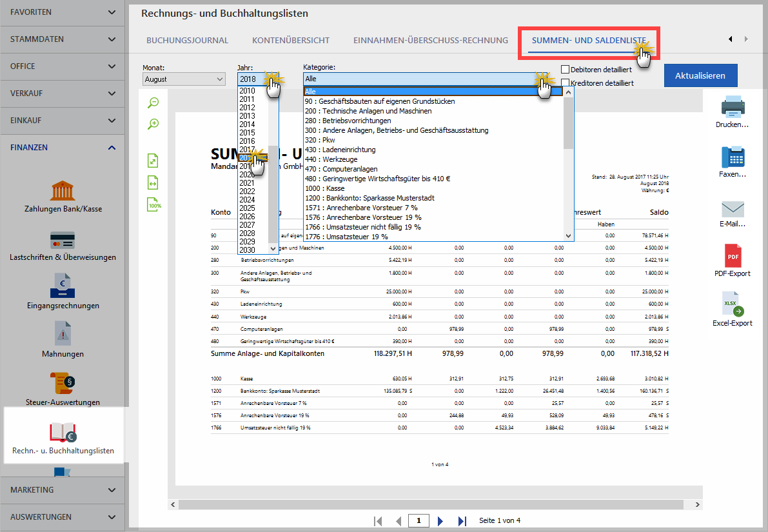Select category 470 : Computeranlagen

pyautogui.click(x=433, y=169)
